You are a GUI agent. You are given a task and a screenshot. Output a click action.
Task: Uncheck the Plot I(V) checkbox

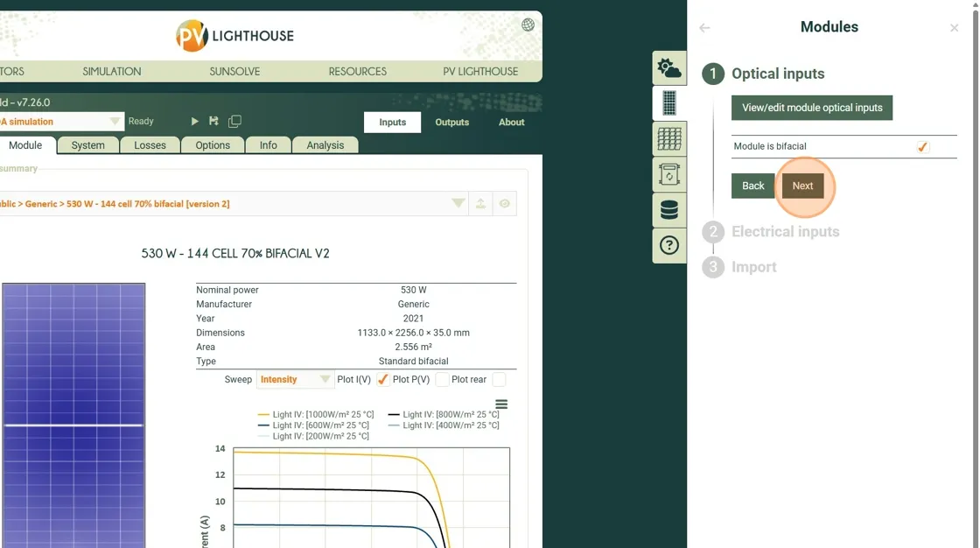[382, 380]
